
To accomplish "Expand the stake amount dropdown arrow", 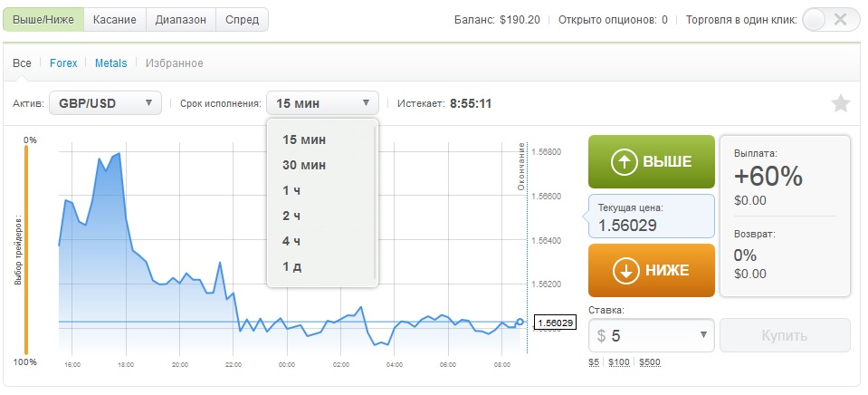I will click(704, 335).
